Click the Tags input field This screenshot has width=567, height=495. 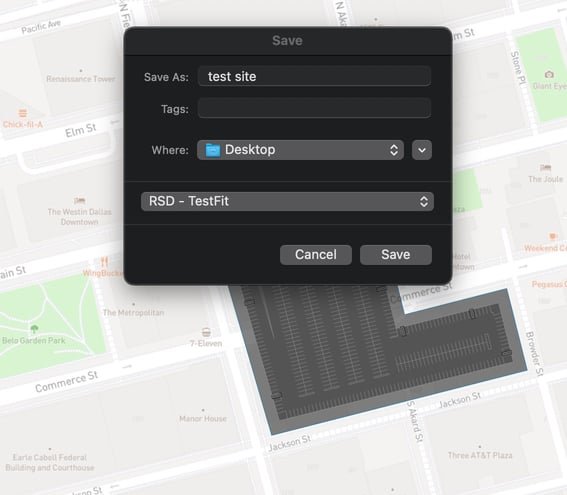(x=314, y=108)
